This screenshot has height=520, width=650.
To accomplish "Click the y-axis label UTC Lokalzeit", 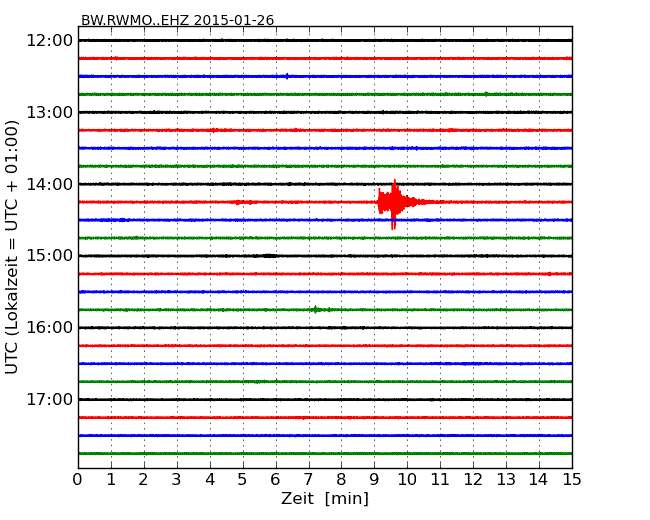I will 12,247.
